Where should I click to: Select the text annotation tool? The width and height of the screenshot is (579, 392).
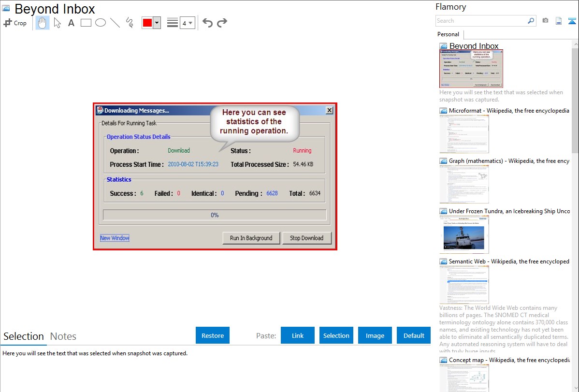71,23
